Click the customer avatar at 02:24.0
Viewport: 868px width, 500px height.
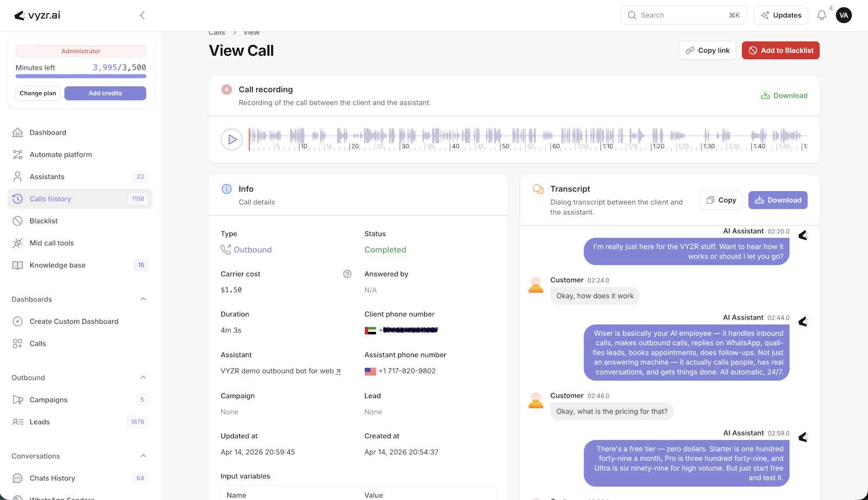pyautogui.click(x=536, y=285)
